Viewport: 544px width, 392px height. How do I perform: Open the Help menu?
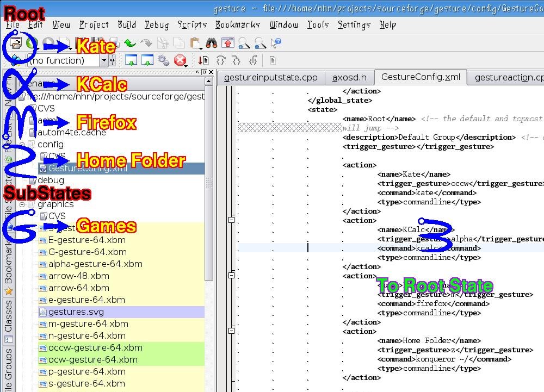coord(388,24)
